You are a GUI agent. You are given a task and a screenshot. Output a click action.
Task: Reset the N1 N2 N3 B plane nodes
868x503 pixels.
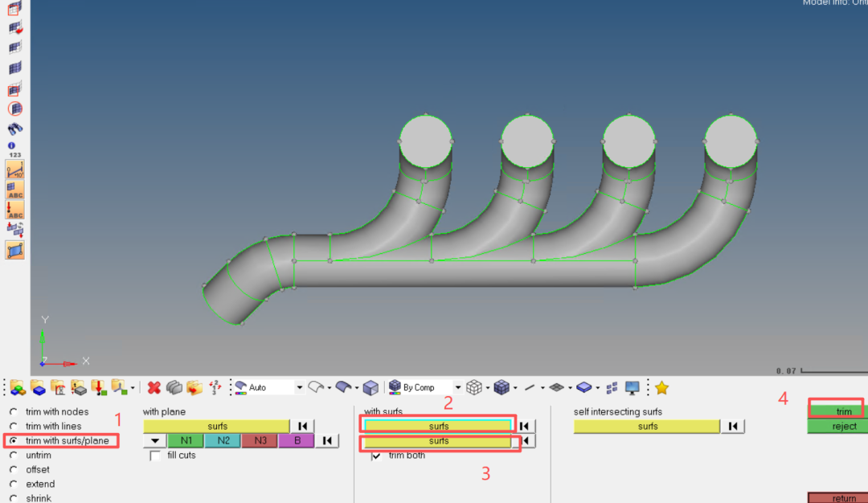(x=327, y=441)
